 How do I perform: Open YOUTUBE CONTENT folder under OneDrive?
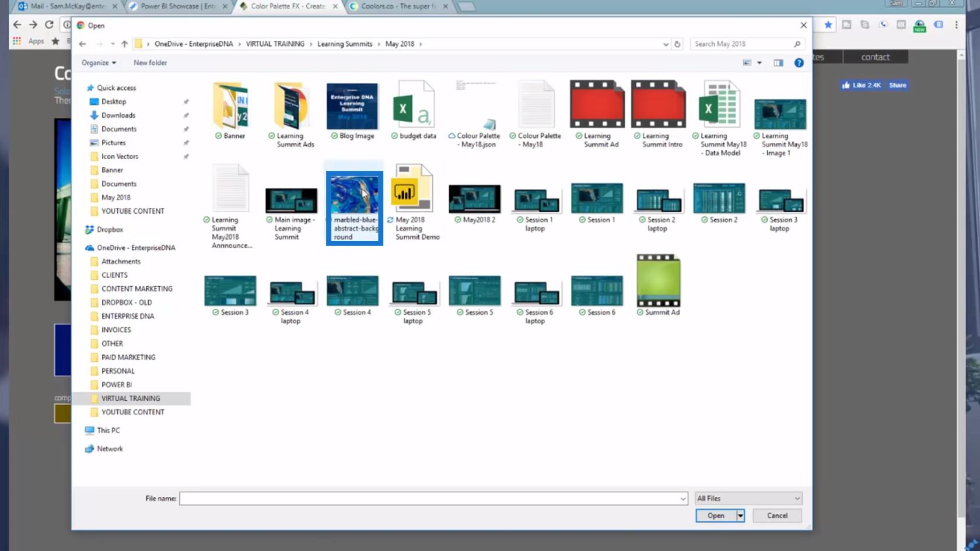pos(132,412)
